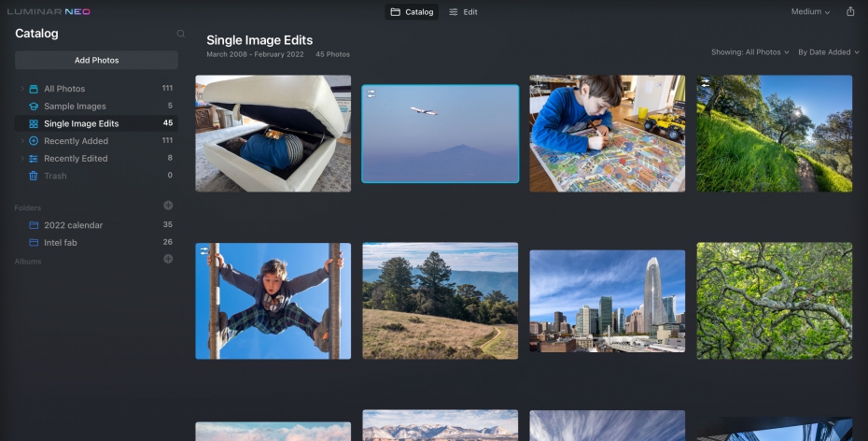Click the edited badge on airplane photo
868x441 pixels.
[371, 94]
